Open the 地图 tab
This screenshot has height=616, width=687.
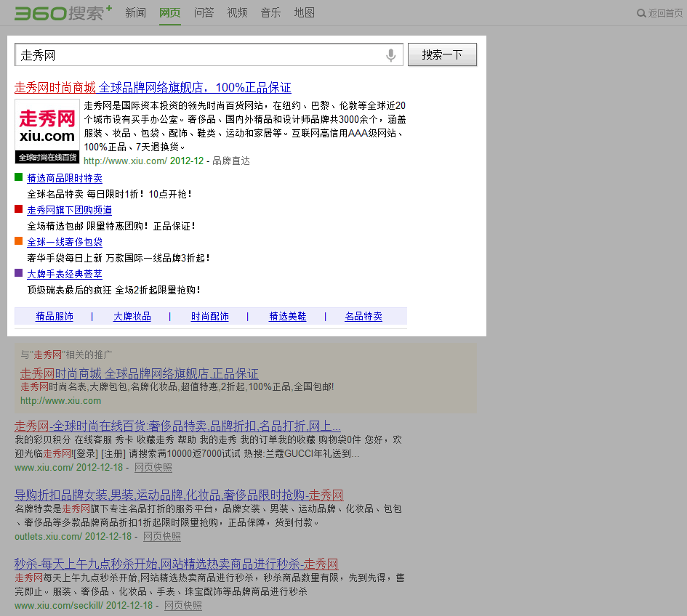click(x=305, y=12)
